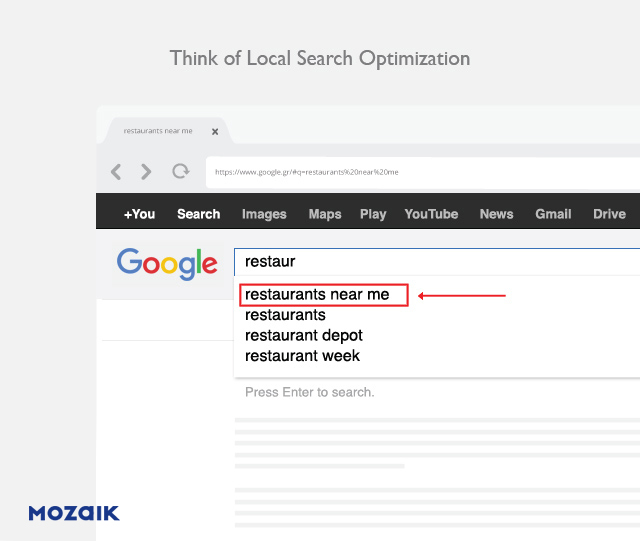Image resolution: width=640 pixels, height=541 pixels.
Task: Open Gmail from the top bar
Action: point(553,214)
